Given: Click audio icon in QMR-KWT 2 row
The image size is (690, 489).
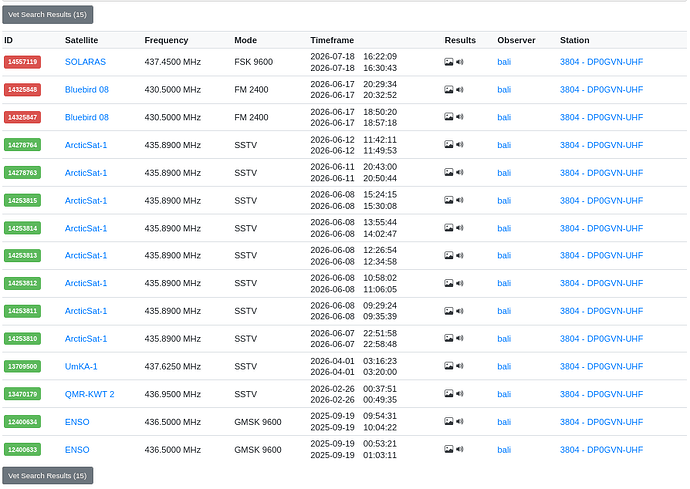Looking at the screenshot, I should (x=460, y=393).
